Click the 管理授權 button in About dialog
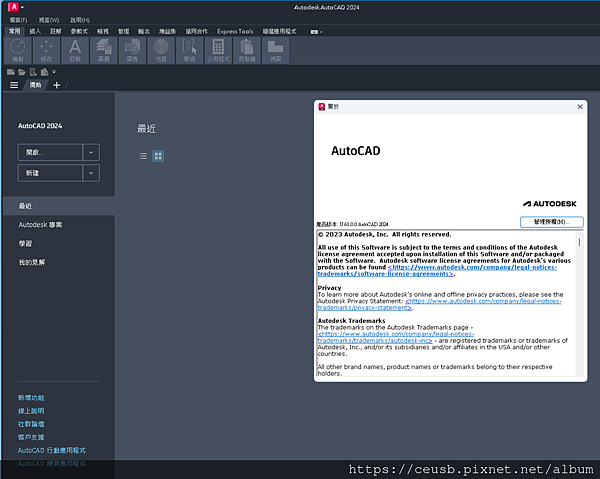This screenshot has width=600, height=479. point(552,222)
